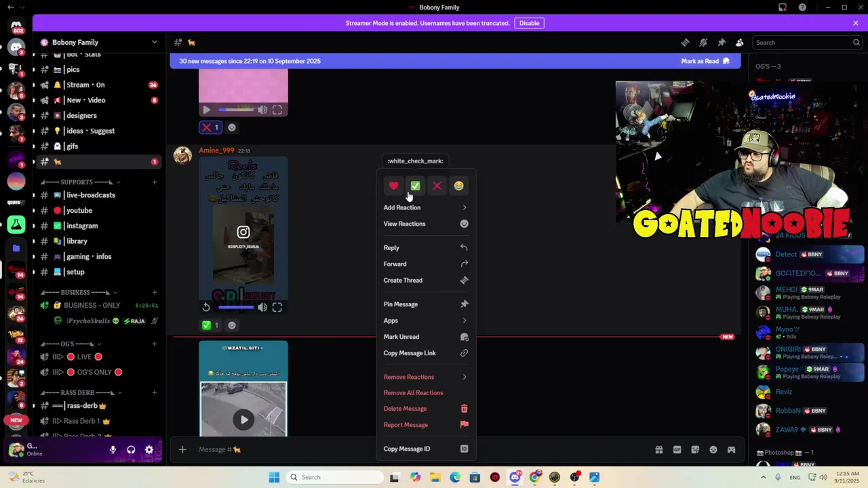The width and height of the screenshot is (868, 488).
Task: Open the youtube channel
Action: pyautogui.click(x=99, y=211)
